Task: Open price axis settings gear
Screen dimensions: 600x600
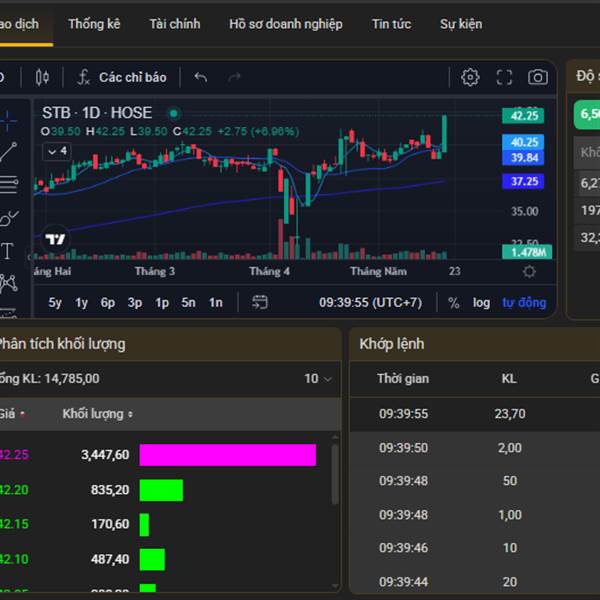Action: pos(529,272)
